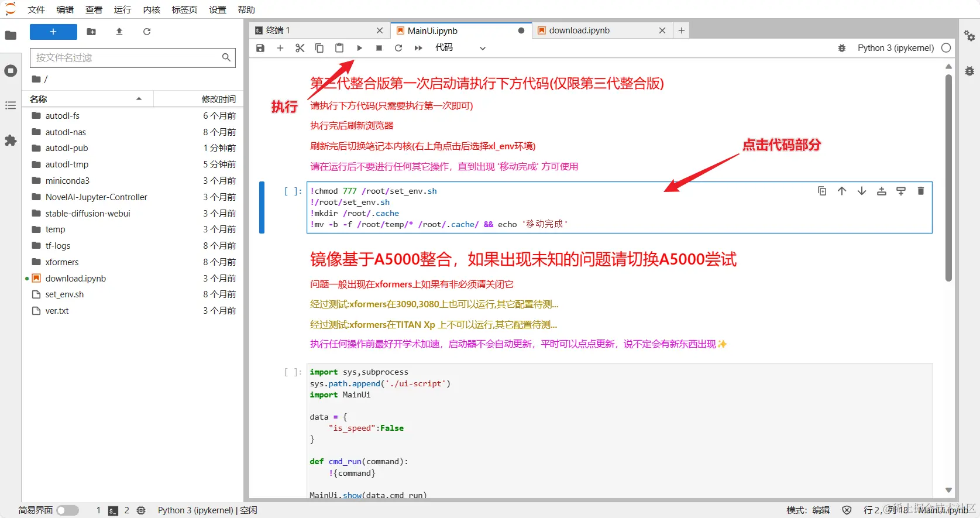This screenshot has height=518, width=980.
Task: Switch to the download.ipynb tab
Action: click(601, 30)
